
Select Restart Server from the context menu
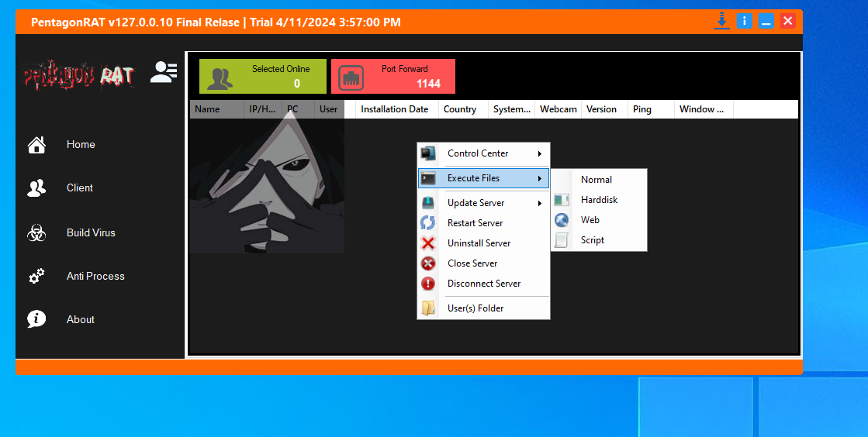(x=475, y=223)
